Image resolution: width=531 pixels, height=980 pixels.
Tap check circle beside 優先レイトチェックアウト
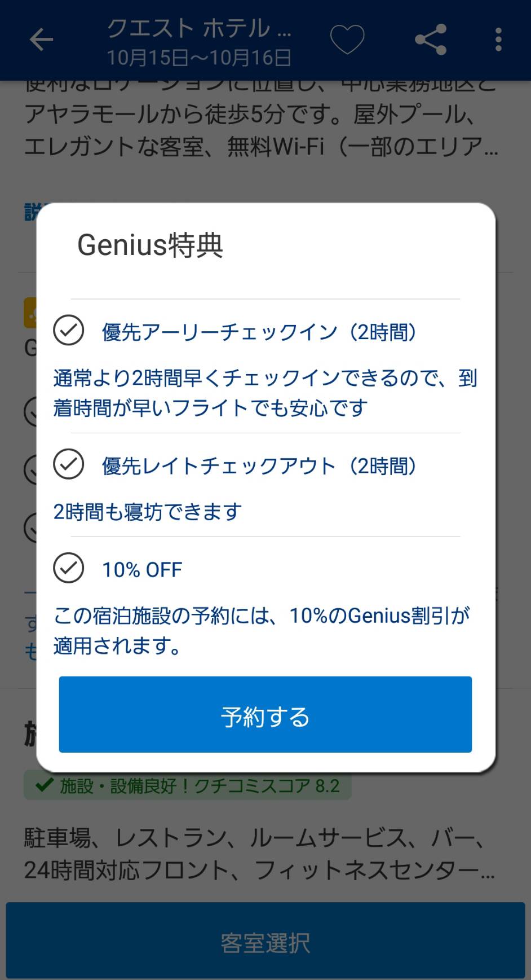point(69,464)
